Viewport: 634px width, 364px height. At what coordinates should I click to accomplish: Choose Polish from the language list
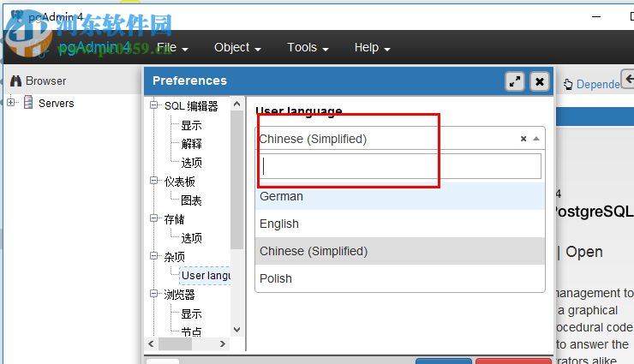[400, 278]
